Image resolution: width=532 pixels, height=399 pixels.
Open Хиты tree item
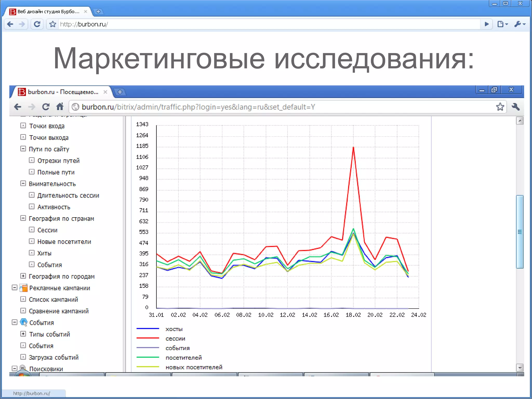[x=44, y=253]
